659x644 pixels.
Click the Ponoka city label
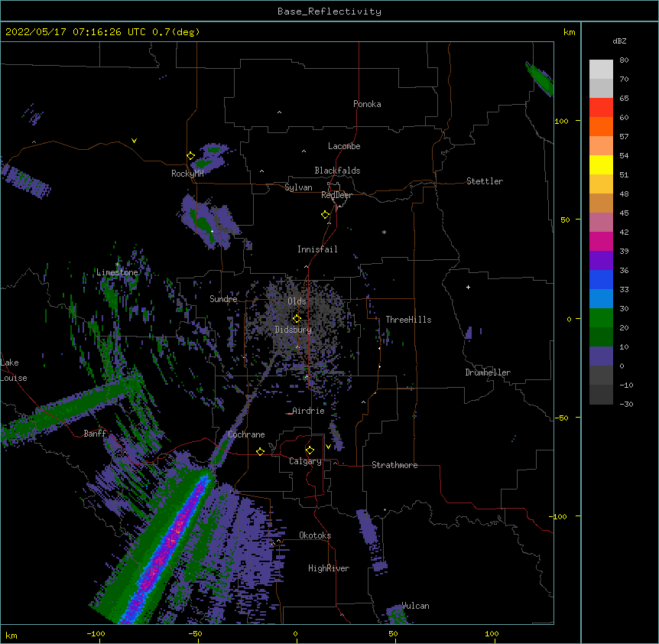(367, 104)
